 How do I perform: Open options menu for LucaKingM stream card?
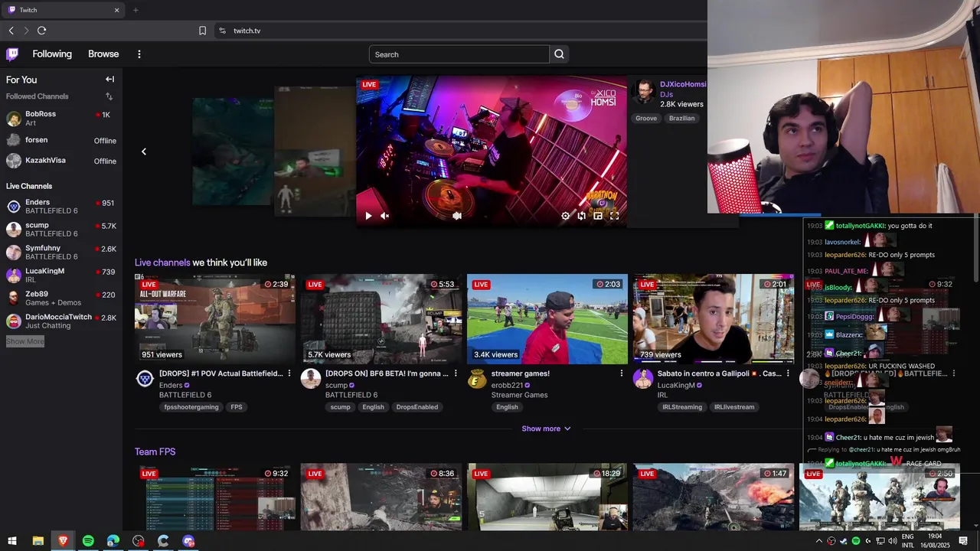788,373
